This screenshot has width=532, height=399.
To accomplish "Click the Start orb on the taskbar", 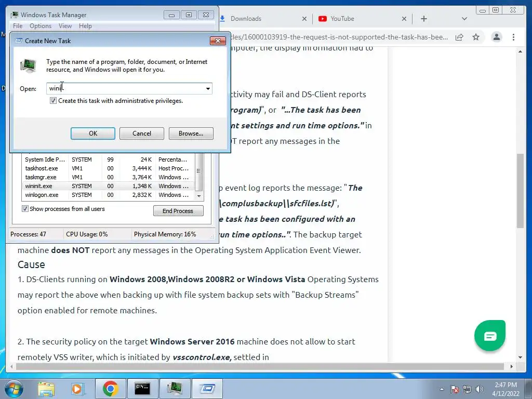I will pos(14,389).
